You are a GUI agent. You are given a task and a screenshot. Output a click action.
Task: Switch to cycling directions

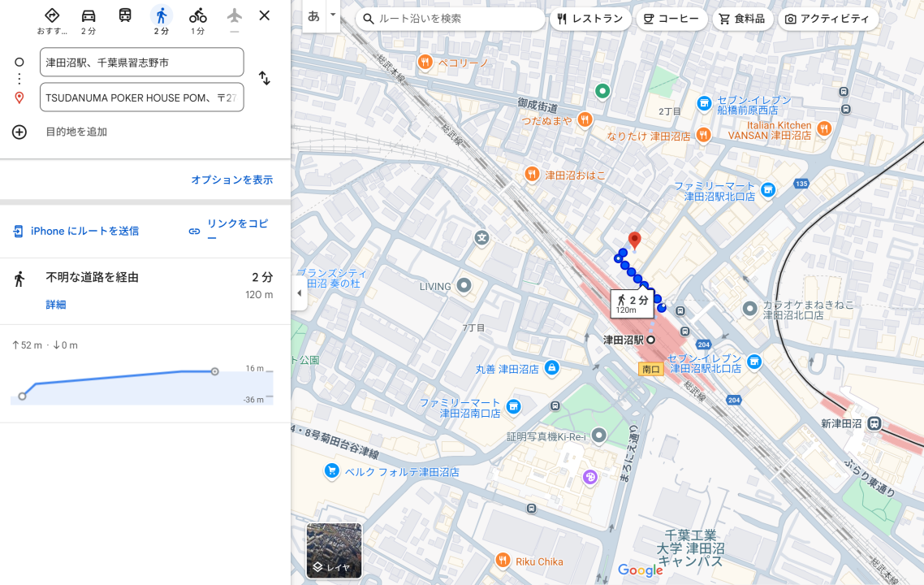pos(198,16)
